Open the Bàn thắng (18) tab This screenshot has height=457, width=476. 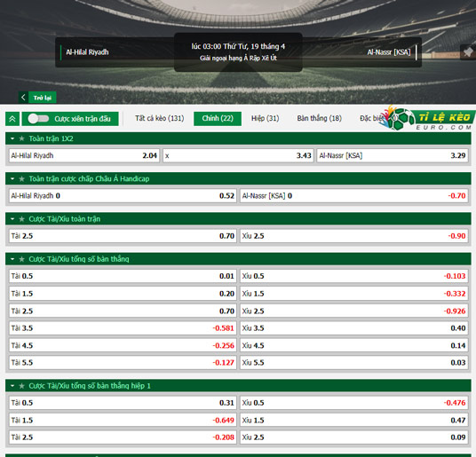(x=319, y=118)
